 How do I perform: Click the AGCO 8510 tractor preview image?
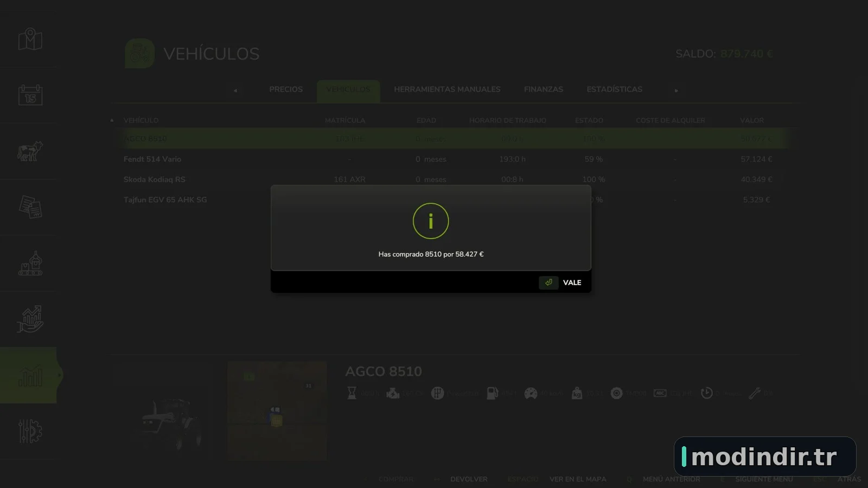(x=169, y=425)
